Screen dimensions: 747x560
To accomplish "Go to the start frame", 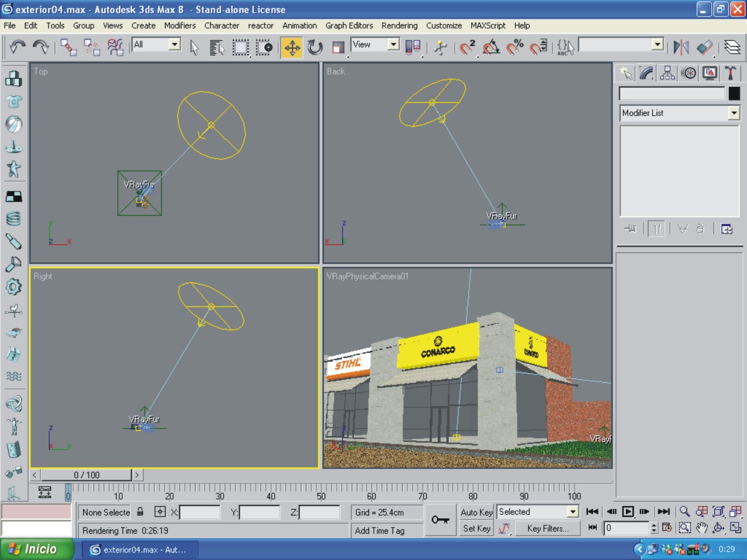I will pyautogui.click(x=593, y=512).
